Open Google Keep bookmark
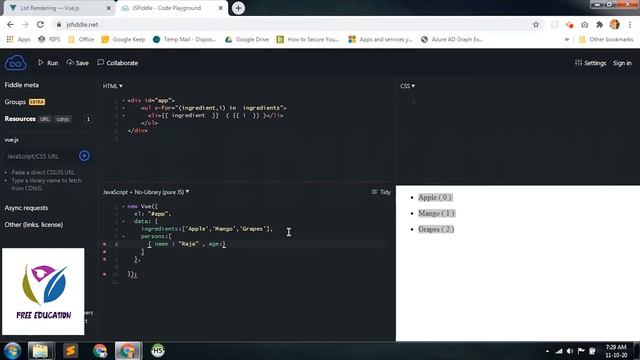Screen dimensions: 640x360 click(x=123, y=40)
